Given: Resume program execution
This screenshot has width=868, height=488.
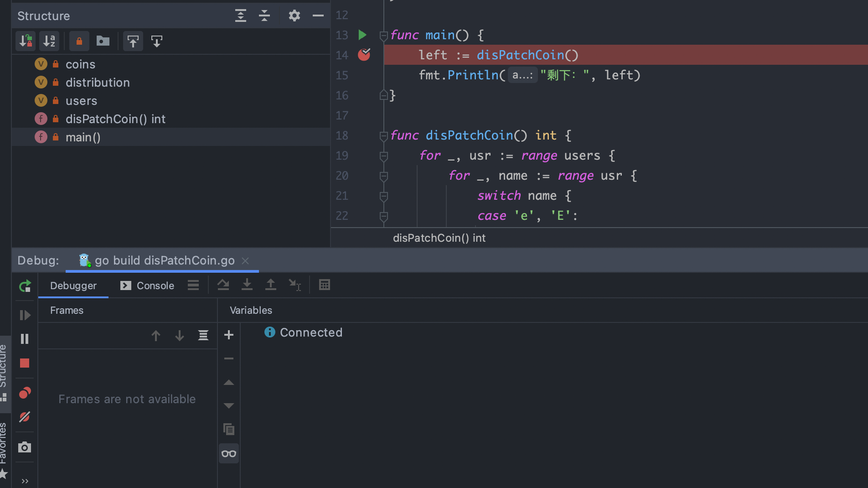Looking at the screenshot, I should 25,315.
